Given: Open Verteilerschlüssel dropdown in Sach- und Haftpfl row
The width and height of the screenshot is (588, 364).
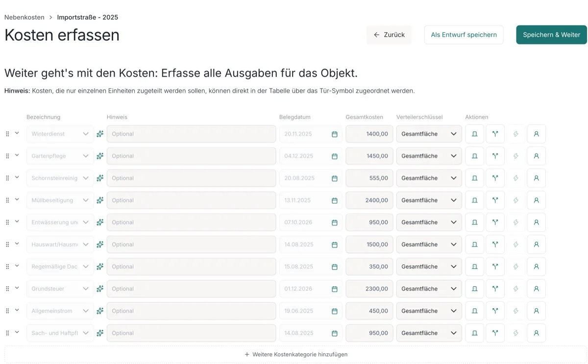Looking at the screenshot, I should (429, 333).
